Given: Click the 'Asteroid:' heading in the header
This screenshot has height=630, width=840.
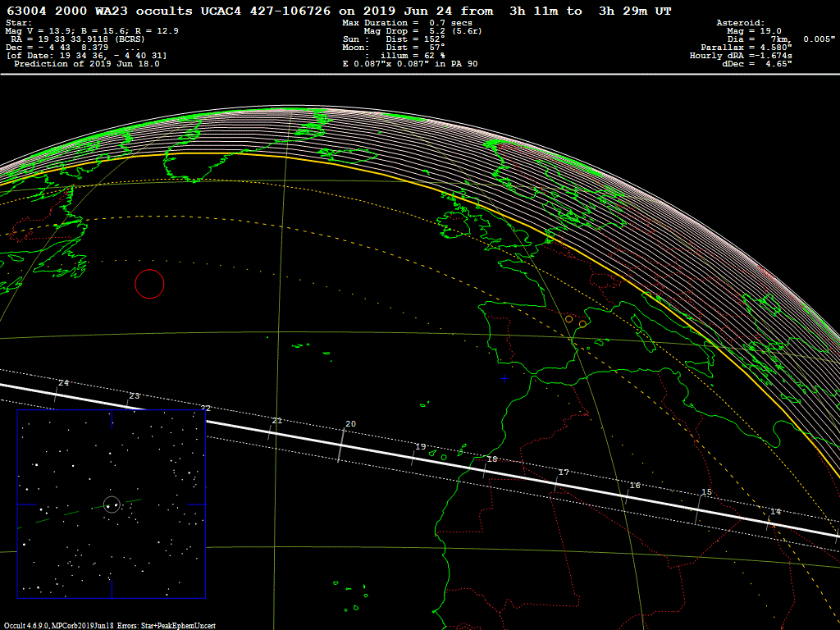Looking at the screenshot, I should click(740, 23).
